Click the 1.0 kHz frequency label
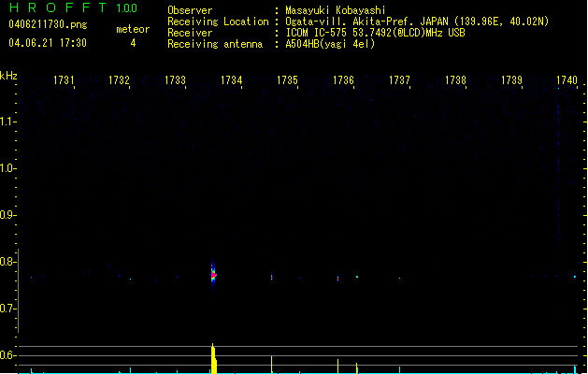This screenshot has height=374, width=588. (x=7, y=168)
